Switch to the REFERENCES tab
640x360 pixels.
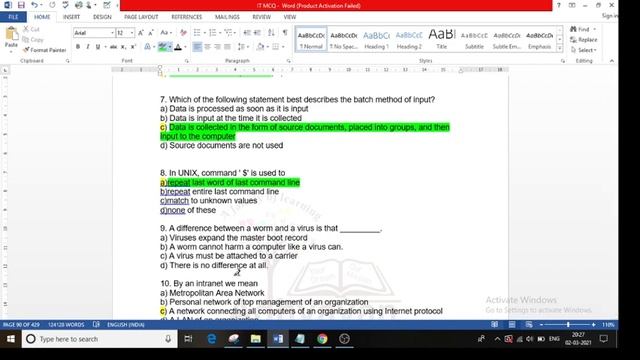coord(187,17)
